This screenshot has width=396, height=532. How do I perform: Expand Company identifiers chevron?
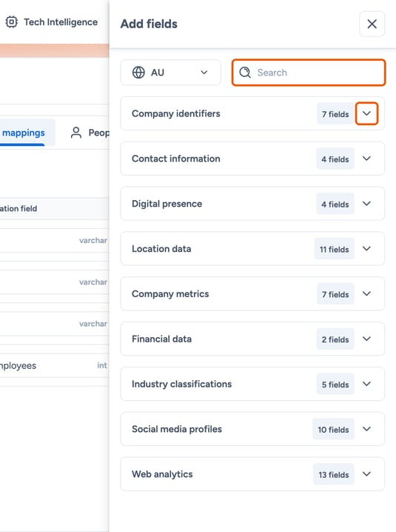(x=366, y=113)
